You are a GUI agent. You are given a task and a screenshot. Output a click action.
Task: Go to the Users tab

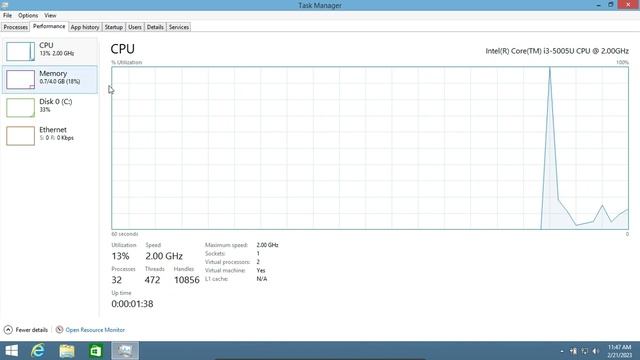coord(135,27)
